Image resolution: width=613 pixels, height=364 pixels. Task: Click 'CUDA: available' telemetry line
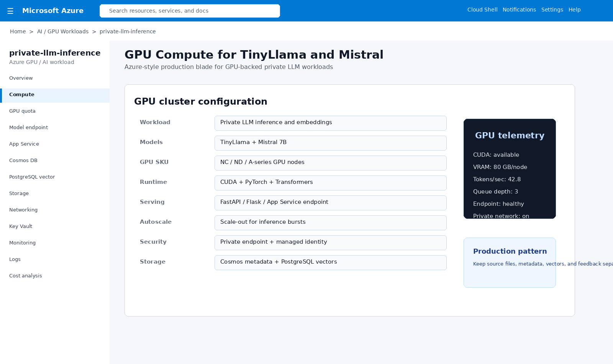coord(496,155)
